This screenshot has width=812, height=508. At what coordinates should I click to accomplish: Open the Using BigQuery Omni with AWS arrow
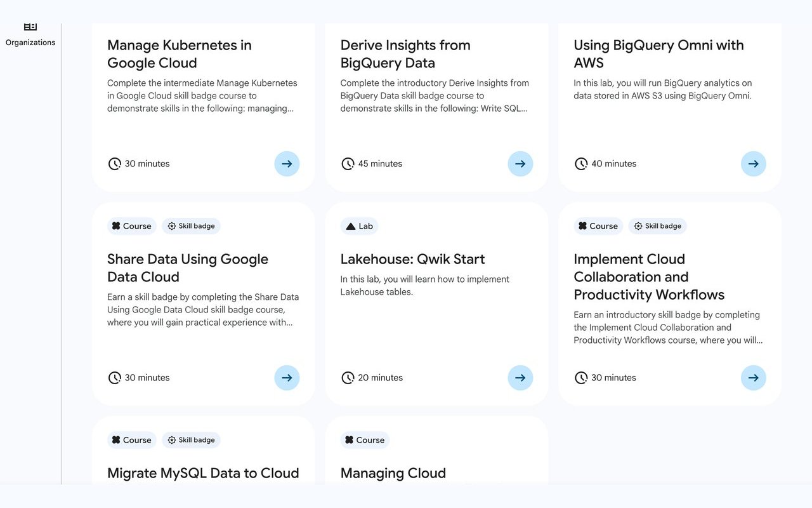point(754,164)
